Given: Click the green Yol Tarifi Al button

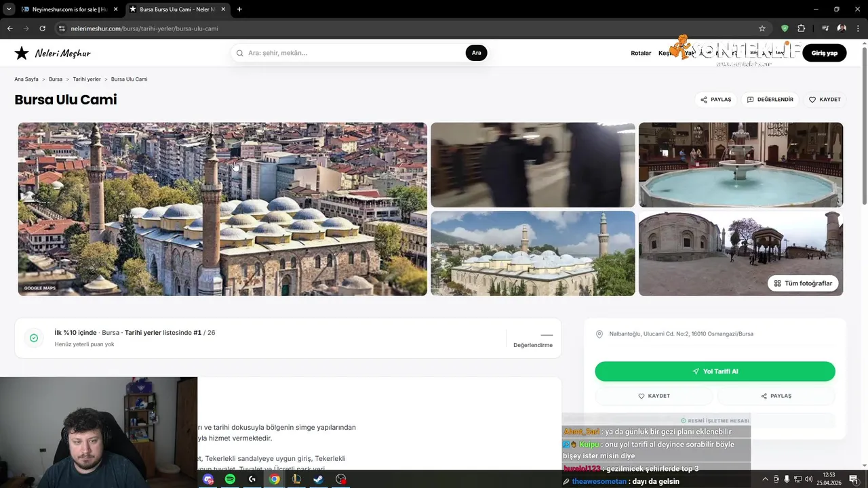Looking at the screenshot, I should coord(715,371).
